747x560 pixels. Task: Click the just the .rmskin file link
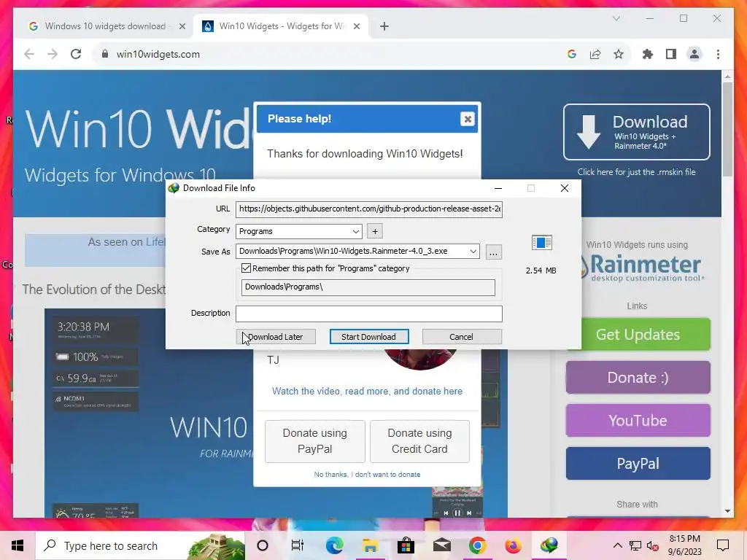(636, 172)
